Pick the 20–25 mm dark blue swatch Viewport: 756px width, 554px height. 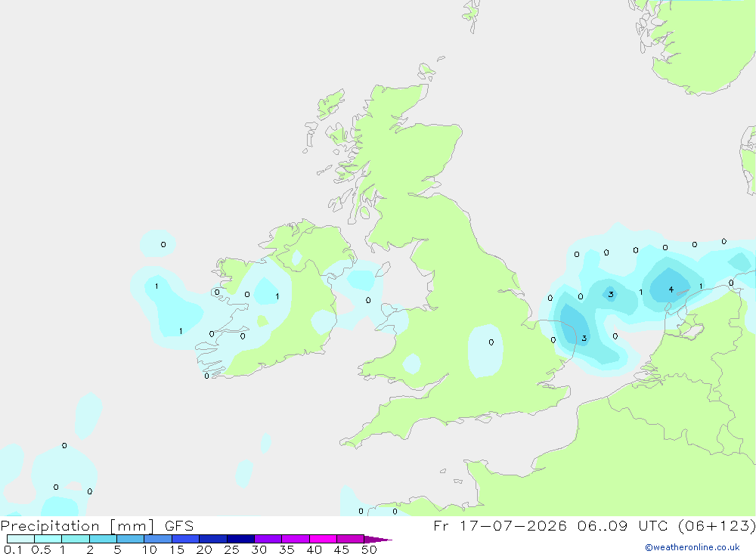tap(212, 539)
